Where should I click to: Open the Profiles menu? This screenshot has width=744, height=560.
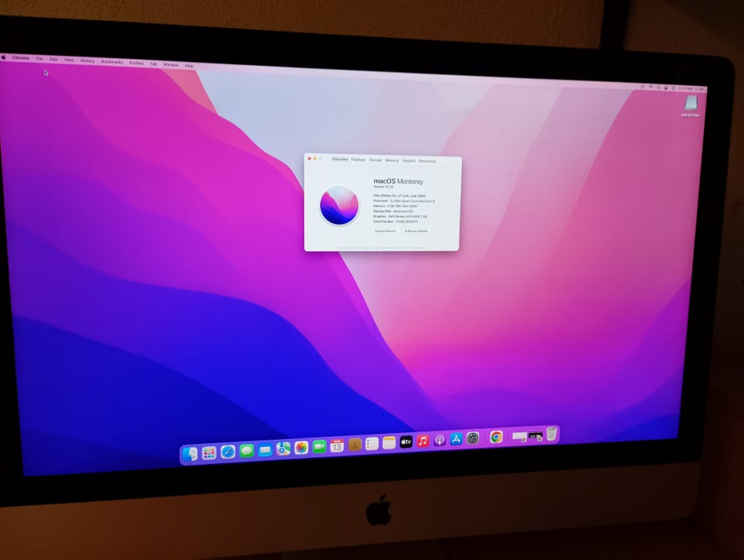point(136,63)
